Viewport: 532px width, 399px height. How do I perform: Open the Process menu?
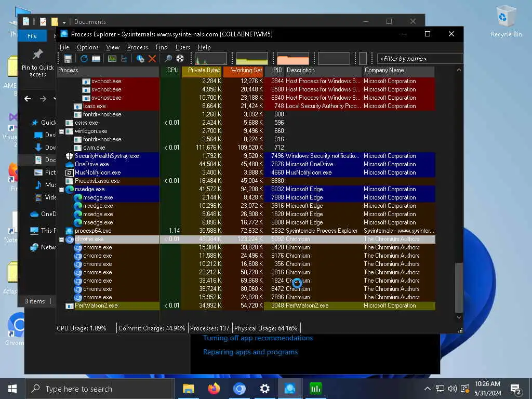[137, 47]
